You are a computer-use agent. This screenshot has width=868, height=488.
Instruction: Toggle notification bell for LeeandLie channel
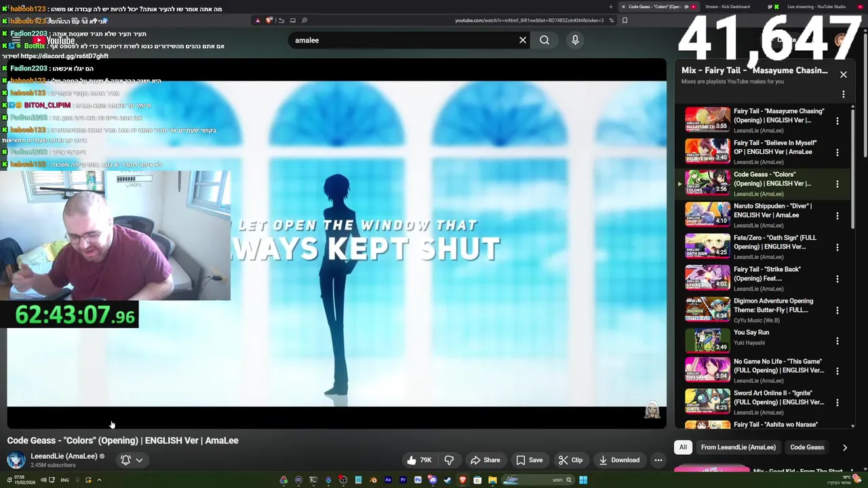pos(125,460)
